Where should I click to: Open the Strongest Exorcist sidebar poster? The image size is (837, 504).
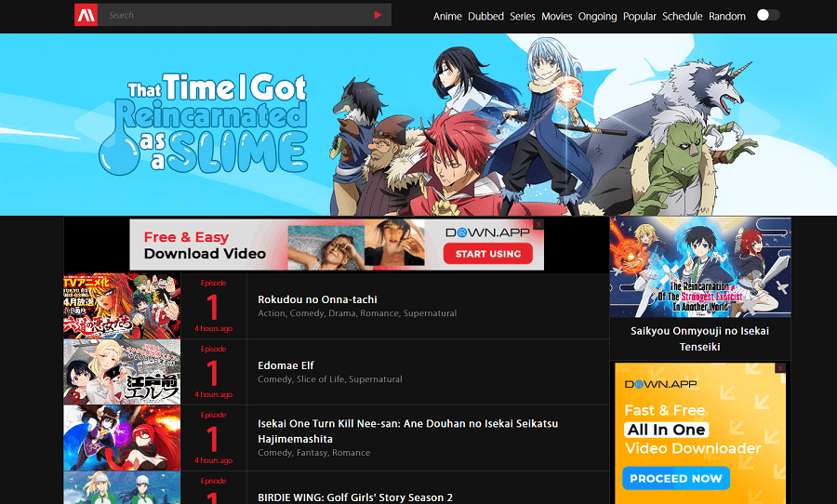coord(700,267)
